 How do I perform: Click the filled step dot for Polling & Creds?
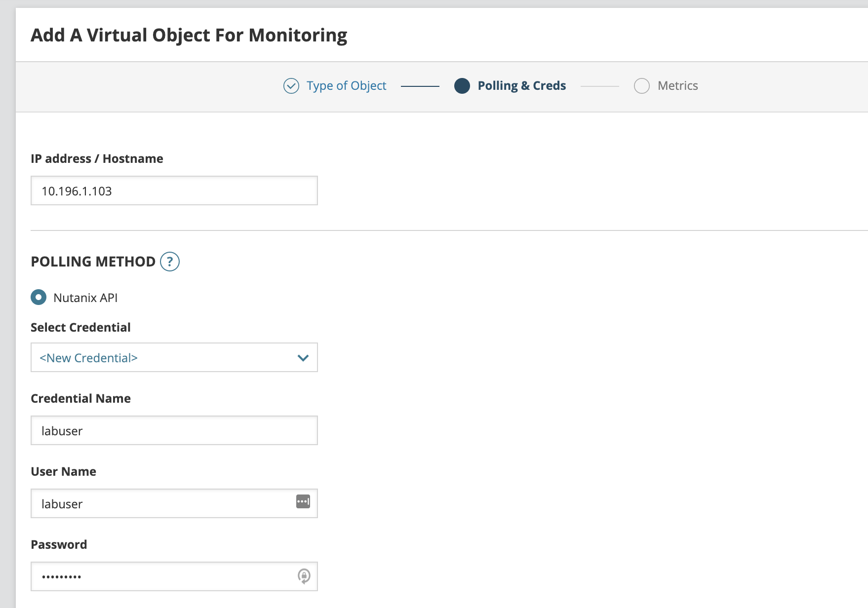click(462, 86)
